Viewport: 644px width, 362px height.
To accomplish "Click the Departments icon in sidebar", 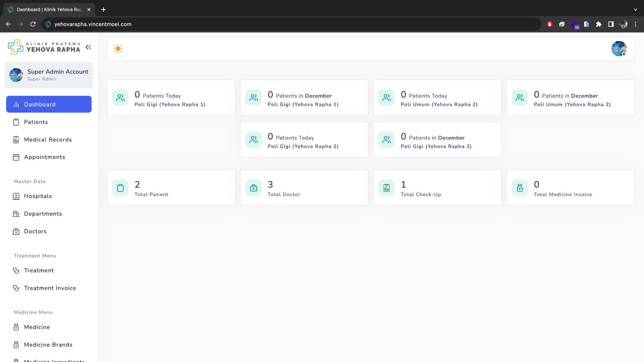I will pyautogui.click(x=16, y=214).
